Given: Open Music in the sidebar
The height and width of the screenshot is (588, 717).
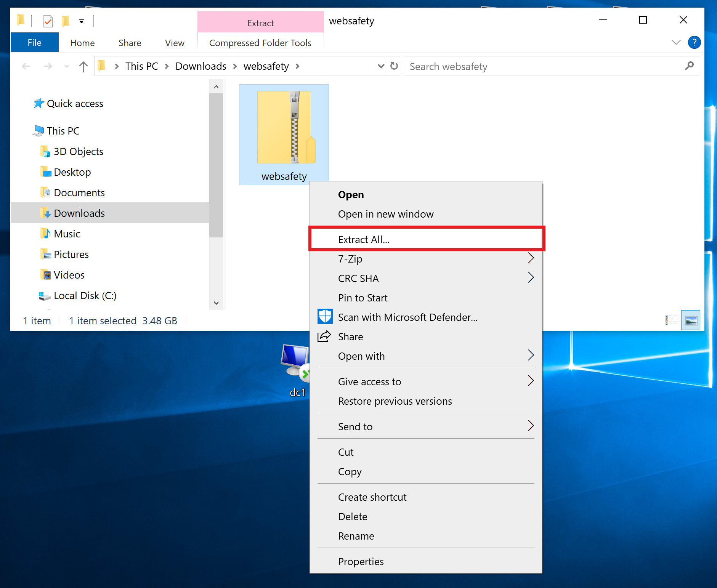Looking at the screenshot, I should (x=67, y=234).
